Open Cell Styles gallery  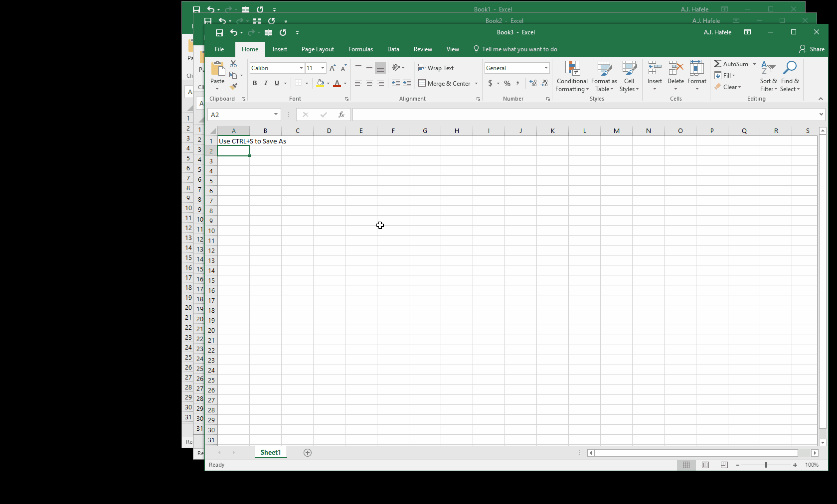pyautogui.click(x=629, y=76)
